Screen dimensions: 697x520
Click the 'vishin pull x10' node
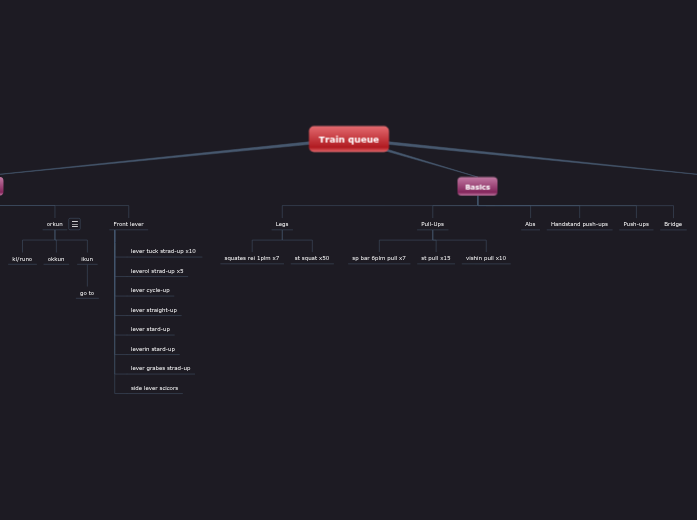(486, 258)
